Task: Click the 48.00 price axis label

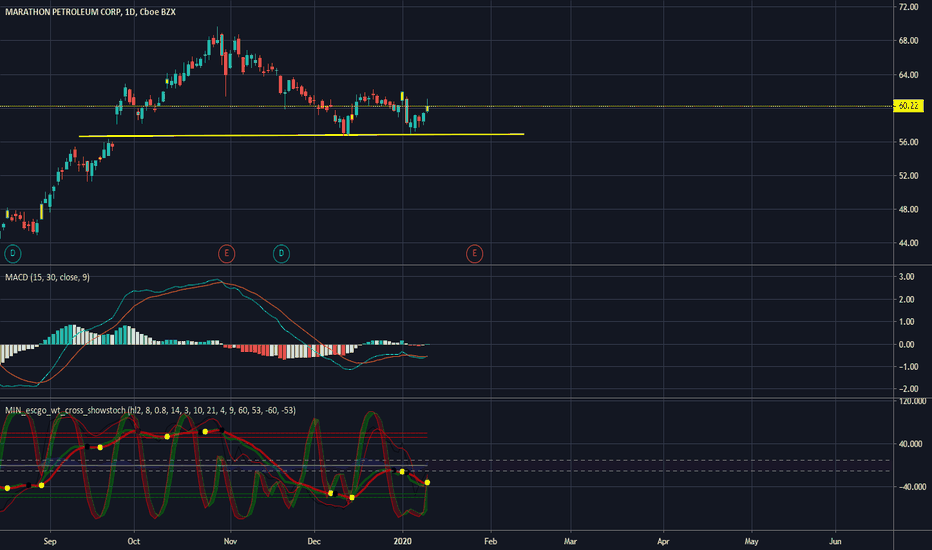Action: [908, 209]
